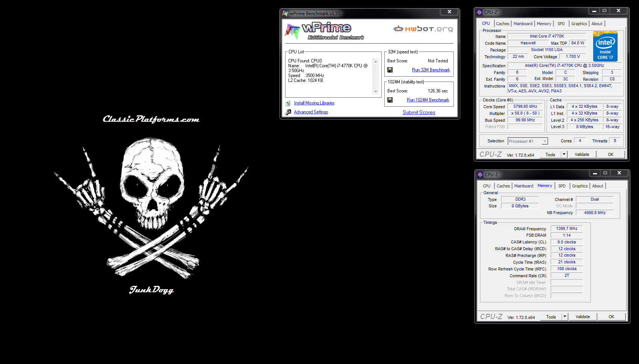This screenshot has height=364, width=639.
Task: Switch to Mainboard tab in lower CPU-Z
Action: coord(524,186)
